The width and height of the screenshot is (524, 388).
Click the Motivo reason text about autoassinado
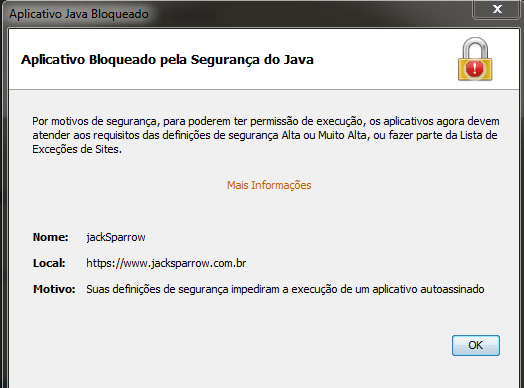(285, 289)
